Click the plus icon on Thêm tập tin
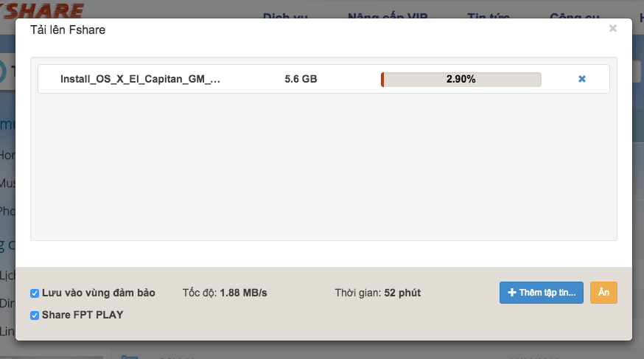The height and width of the screenshot is (359, 644). (x=512, y=293)
